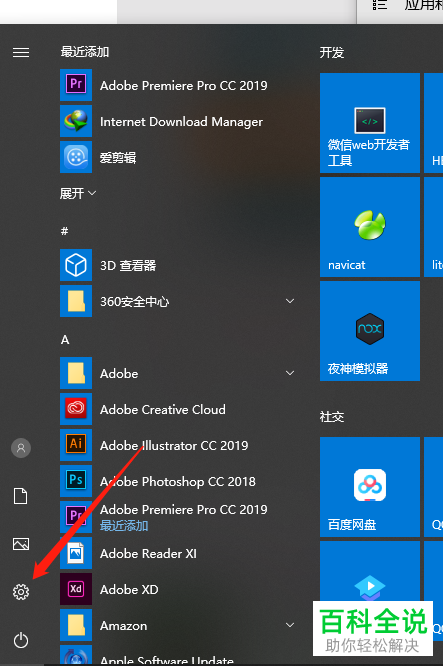Click the 最近添加 label under Premiere Pro

[124, 526]
